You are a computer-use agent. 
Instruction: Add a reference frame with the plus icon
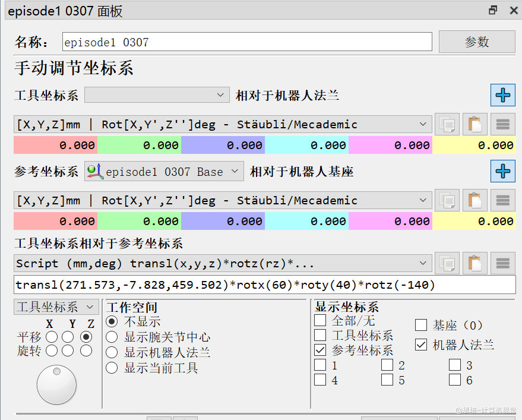pos(502,171)
